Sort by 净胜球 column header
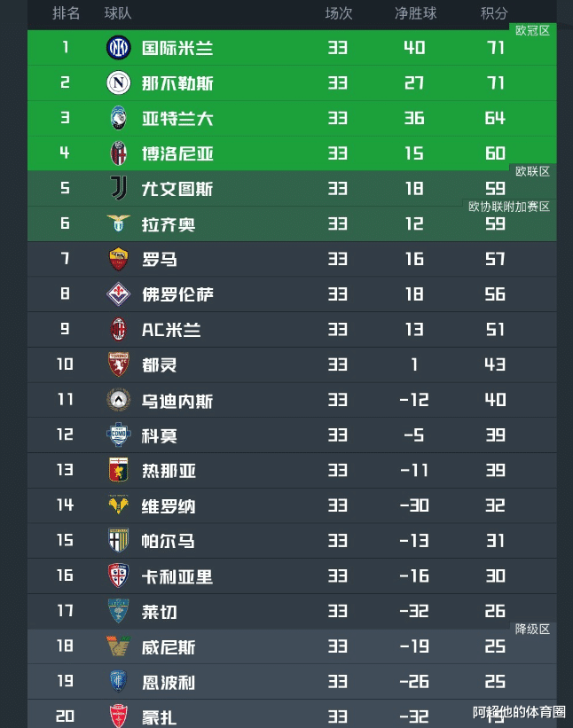 pyautogui.click(x=415, y=13)
